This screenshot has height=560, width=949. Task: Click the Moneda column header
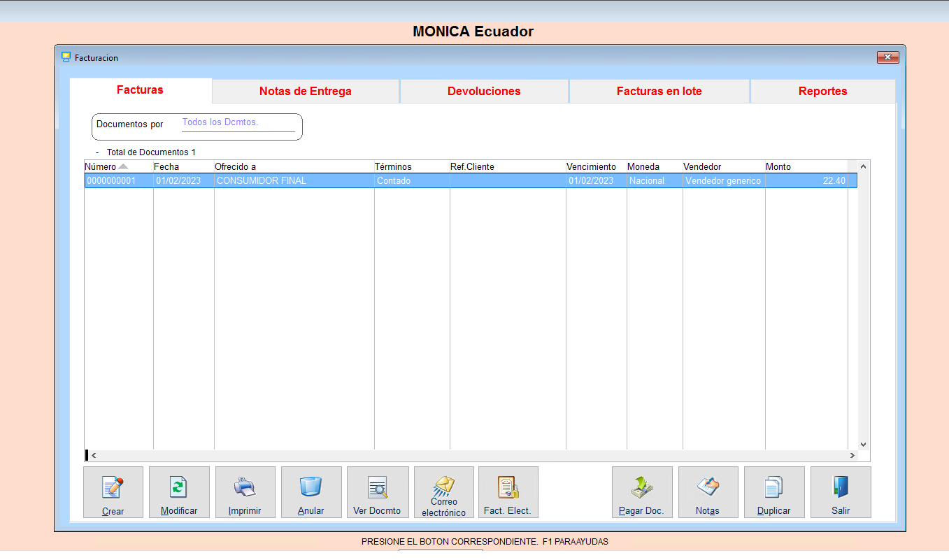coord(654,166)
